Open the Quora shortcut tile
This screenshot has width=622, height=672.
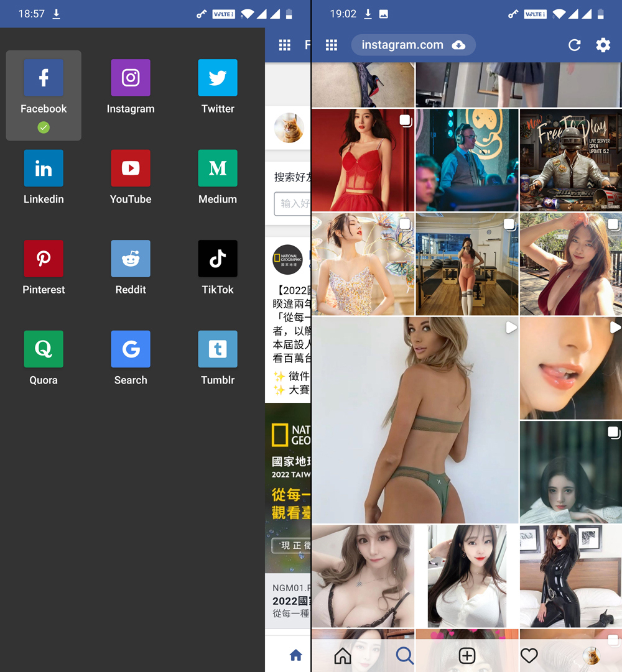[x=44, y=358]
